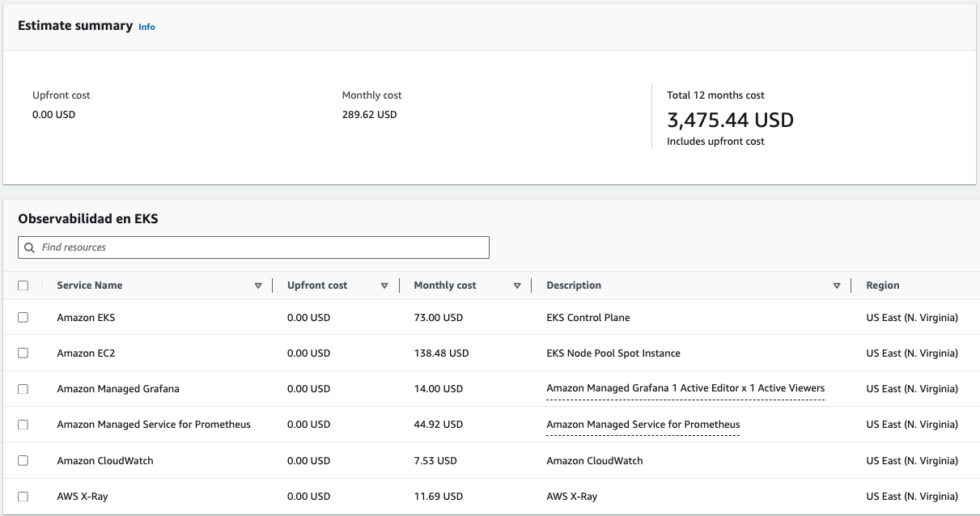Click the Description column header label
The width and height of the screenshot is (980, 516).
pyautogui.click(x=574, y=285)
